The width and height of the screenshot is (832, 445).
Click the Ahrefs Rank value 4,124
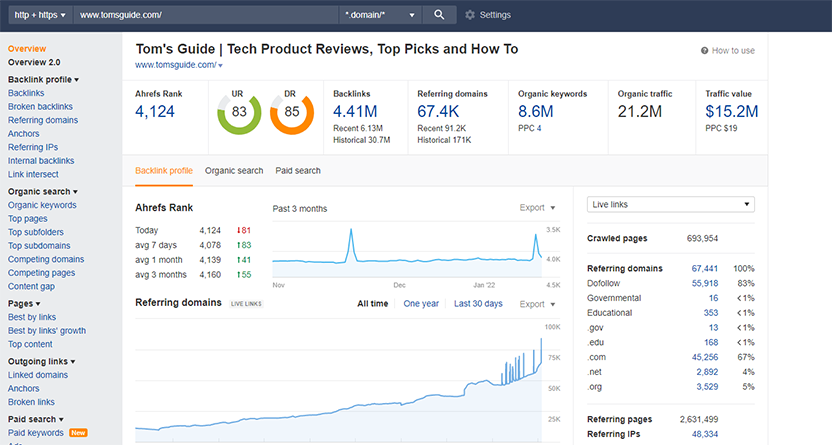point(155,112)
